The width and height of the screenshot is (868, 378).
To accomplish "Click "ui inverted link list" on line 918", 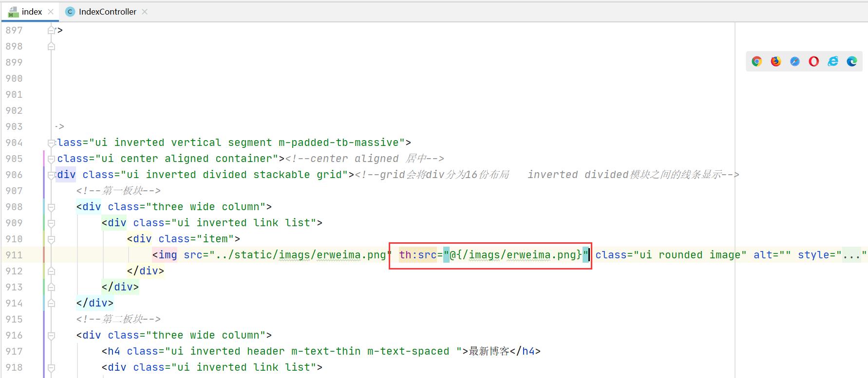I will tap(244, 367).
